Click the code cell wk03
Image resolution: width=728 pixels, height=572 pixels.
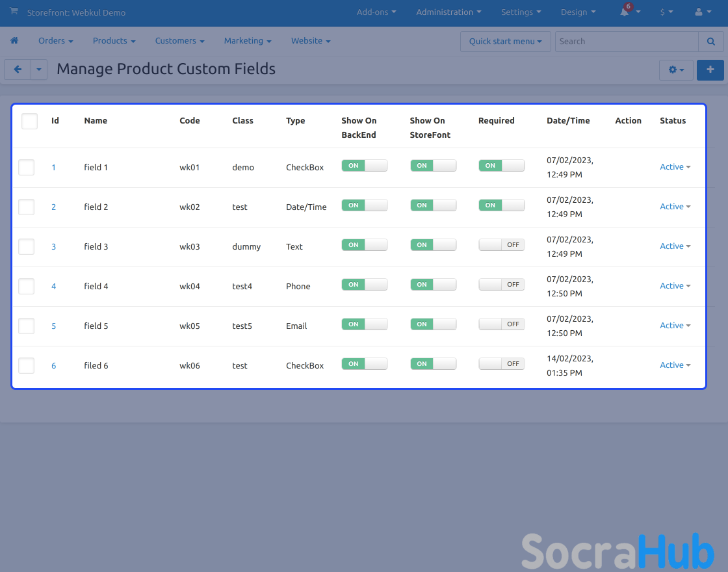click(x=190, y=246)
